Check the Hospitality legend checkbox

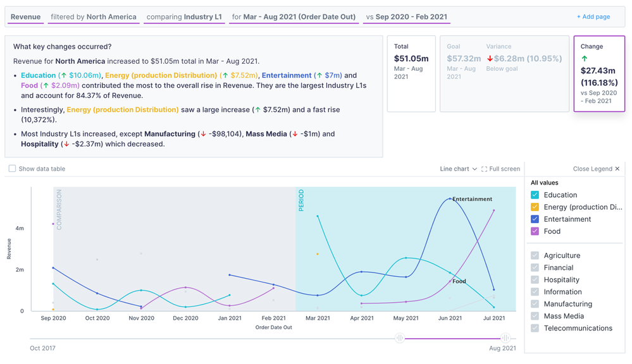[535, 279]
